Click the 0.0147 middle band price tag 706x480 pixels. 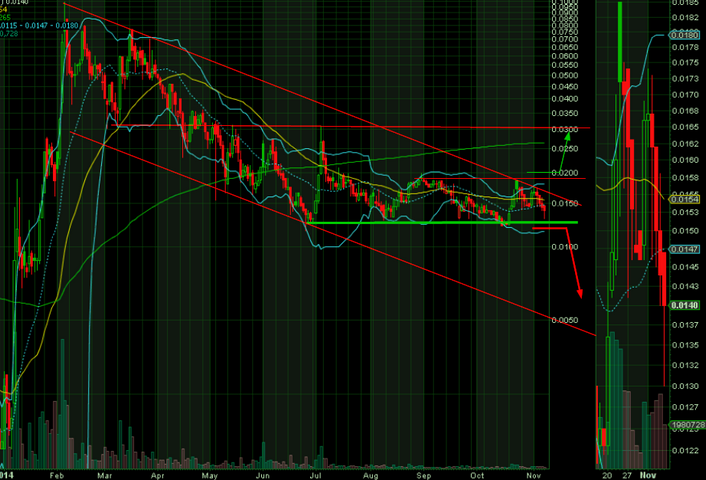(x=684, y=249)
